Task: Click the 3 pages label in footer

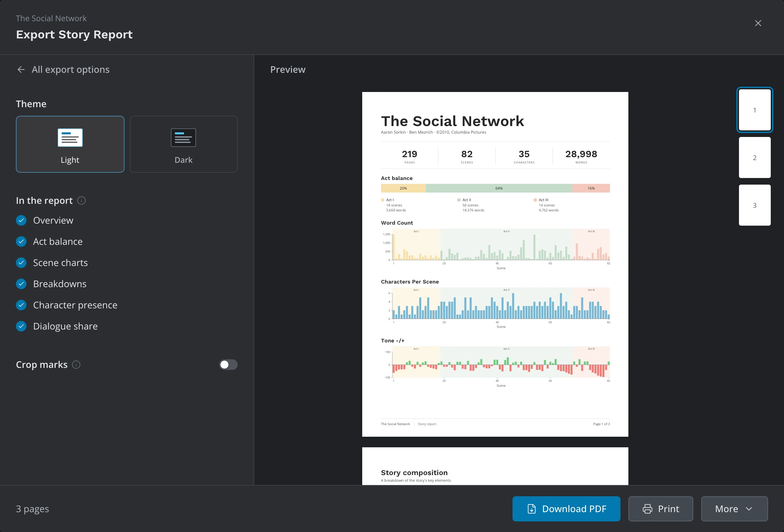Action: pyautogui.click(x=32, y=509)
